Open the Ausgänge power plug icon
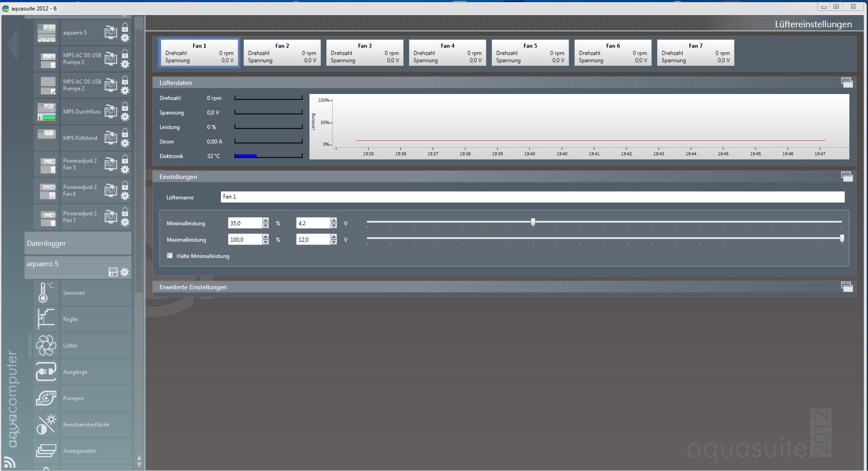This screenshot has height=471, width=868. [46, 372]
